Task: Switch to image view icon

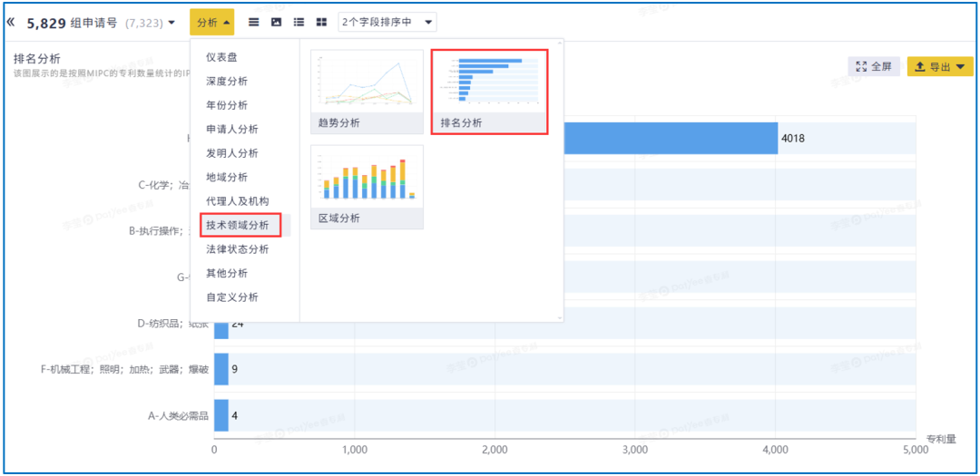Action: 276,22
